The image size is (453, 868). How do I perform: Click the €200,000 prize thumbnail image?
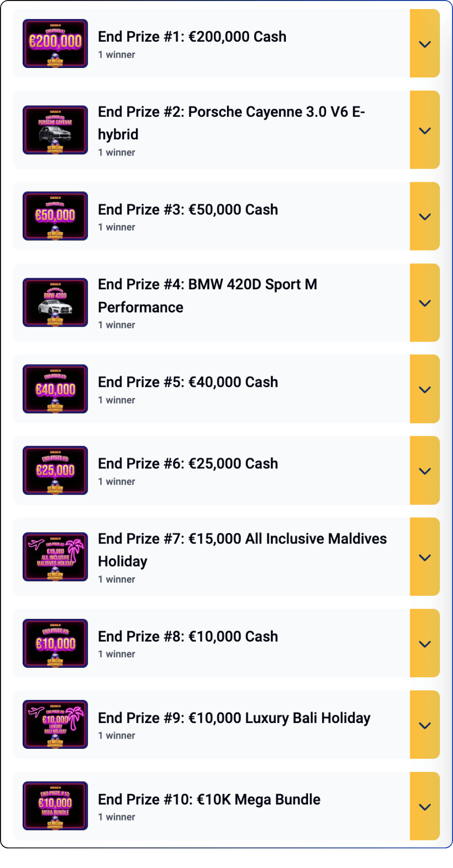[55, 43]
